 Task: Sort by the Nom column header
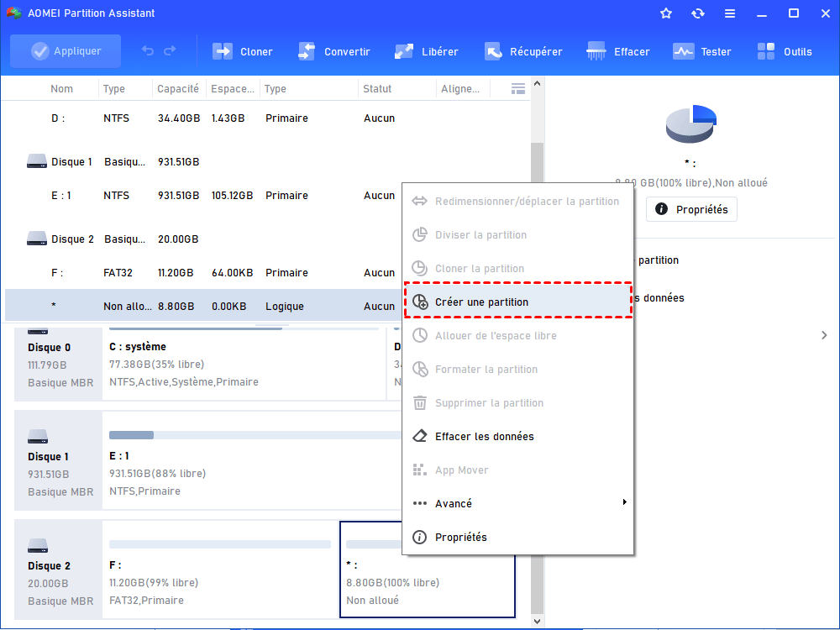tap(61, 89)
